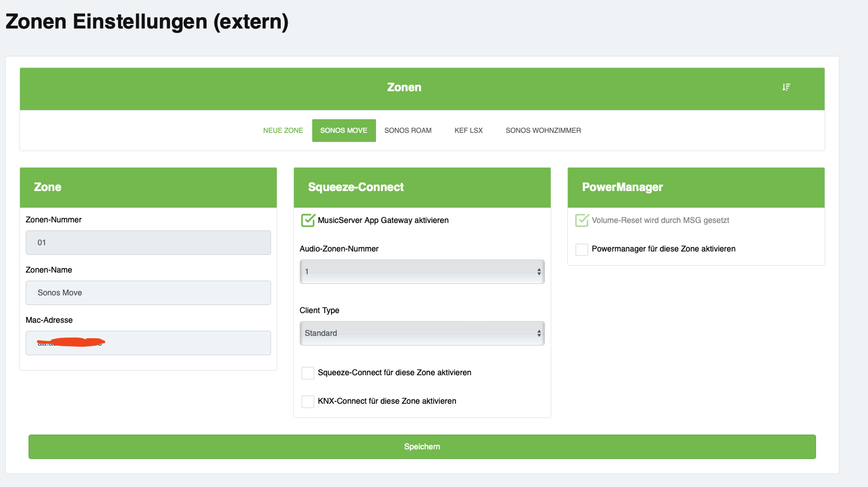Image resolution: width=868 pixels, height=487 pixels.
Task: Click the sort icon in Zonen header
Action: [786, 87]
